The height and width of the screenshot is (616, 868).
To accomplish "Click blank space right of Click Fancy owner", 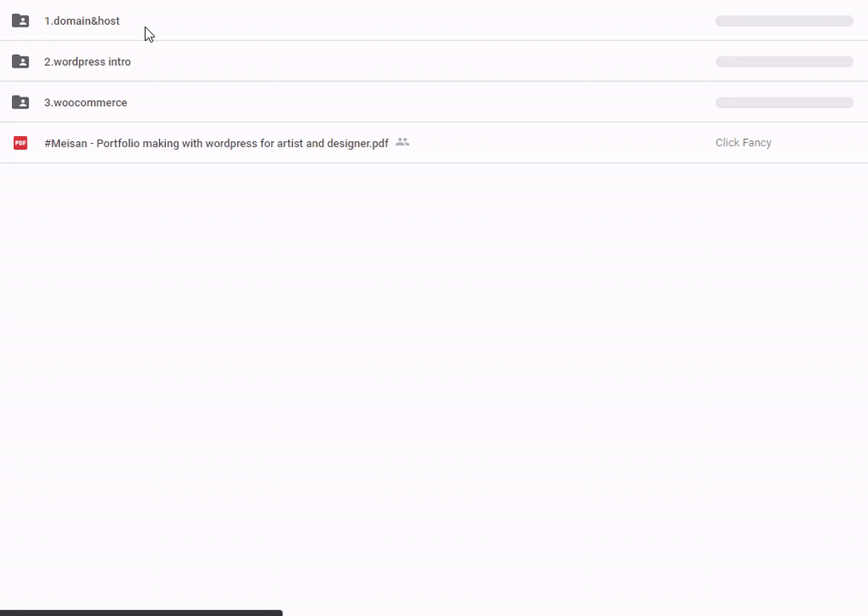I will (x=822, y=143).
